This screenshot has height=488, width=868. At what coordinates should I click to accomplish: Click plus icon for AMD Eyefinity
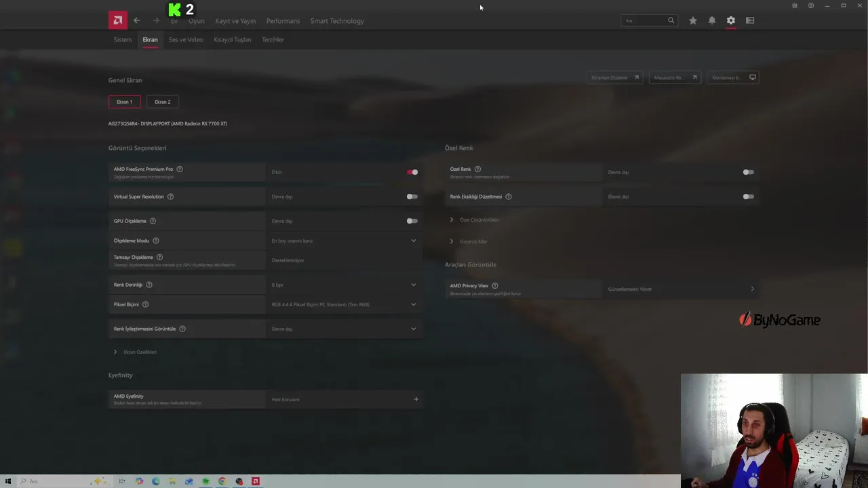[x=416, y=399]
